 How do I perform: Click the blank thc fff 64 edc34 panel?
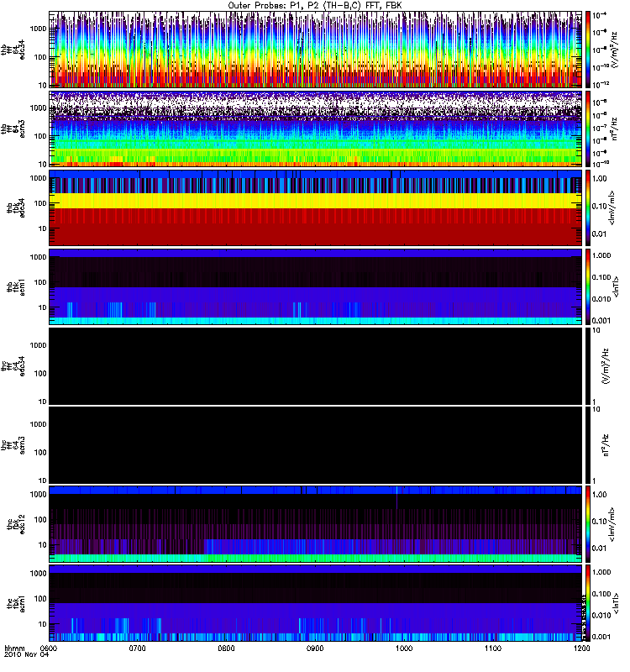pos(316,366)
